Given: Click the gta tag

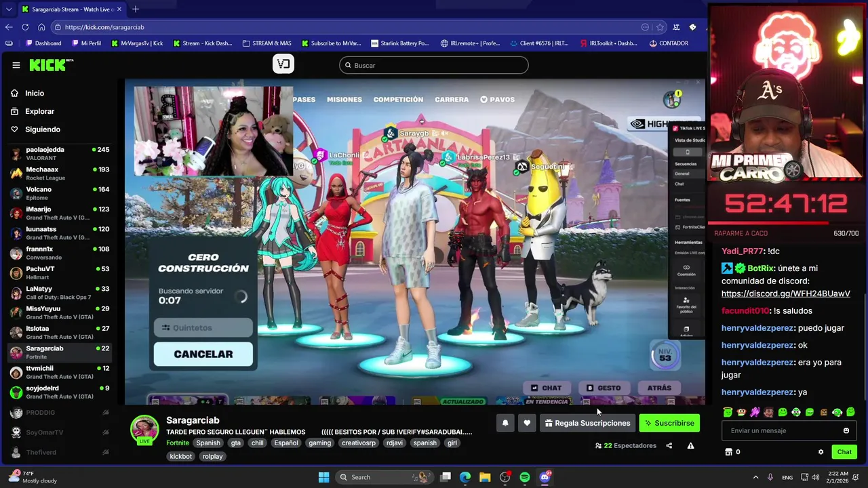Looking at the screenshot, I should 235,443.
